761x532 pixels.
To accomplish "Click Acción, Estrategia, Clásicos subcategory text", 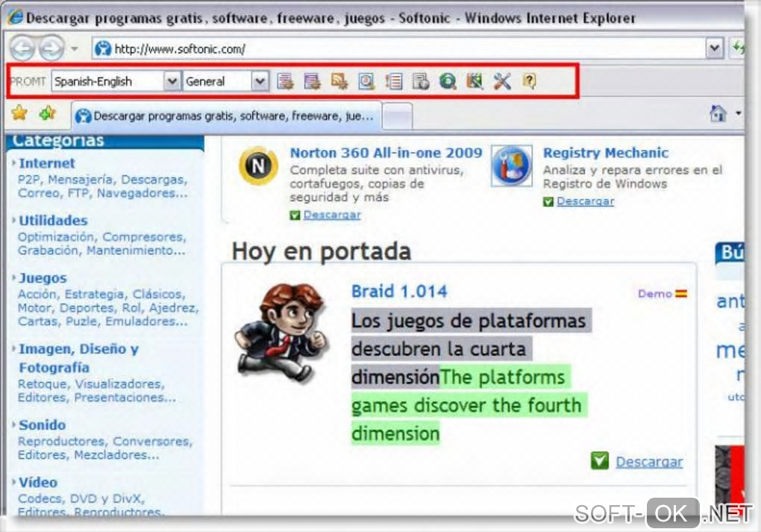I will point(101,294).
